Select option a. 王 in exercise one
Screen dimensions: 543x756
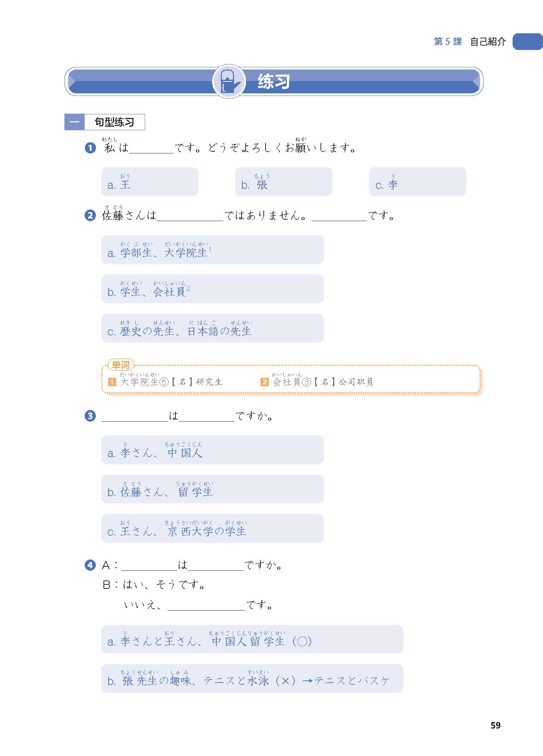click(150, 182)
